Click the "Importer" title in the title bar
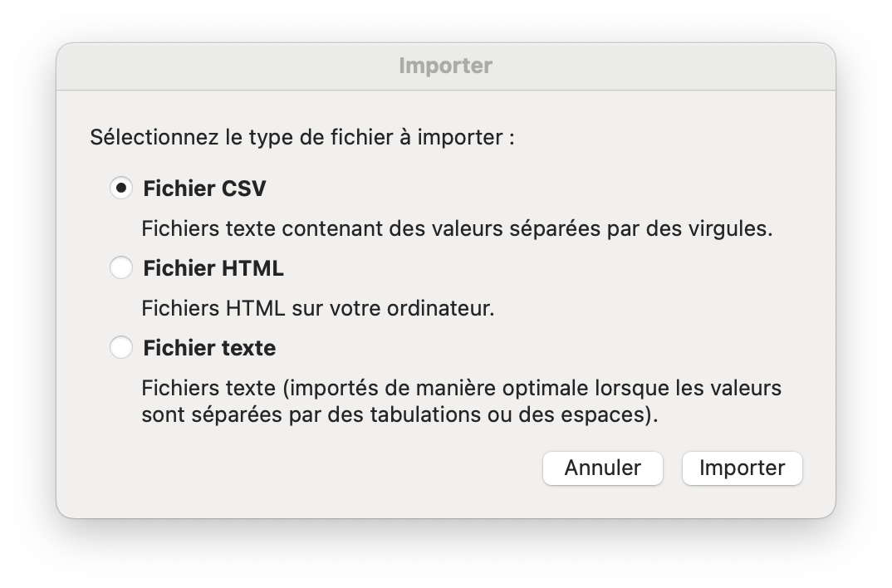Viewport: 892px width, 588px height. click(x=445, y=66)
